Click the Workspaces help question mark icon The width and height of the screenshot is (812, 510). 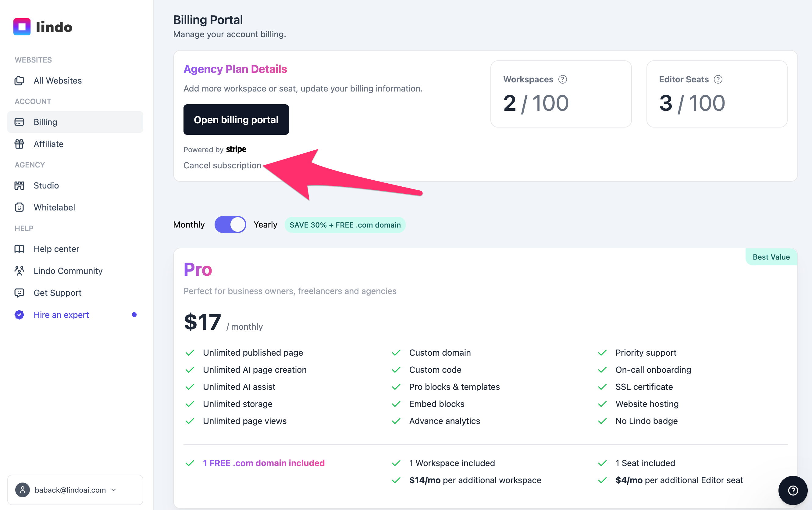coord(563,79)
